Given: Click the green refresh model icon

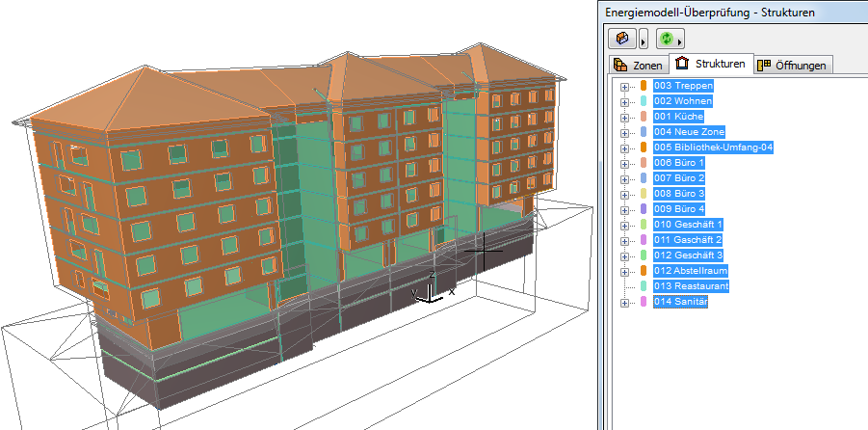Looking at the screenshot, I should click(x=667, y=39).
